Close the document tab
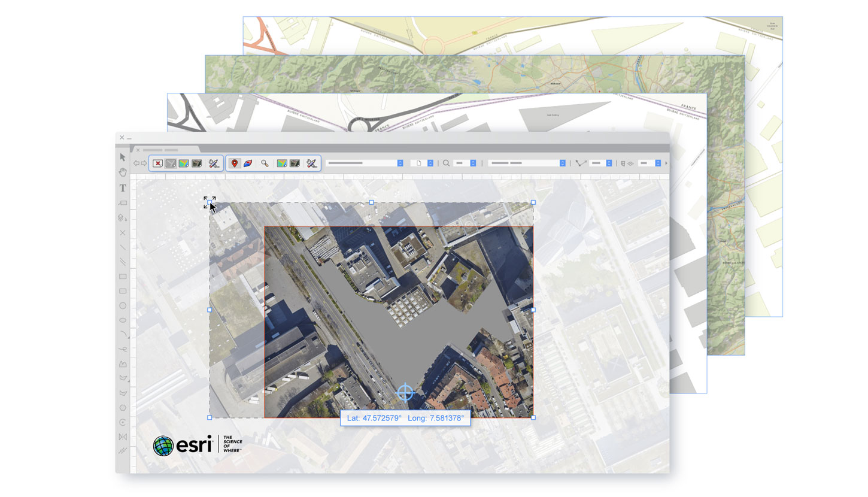868x497 pixels. click(138, 150)
